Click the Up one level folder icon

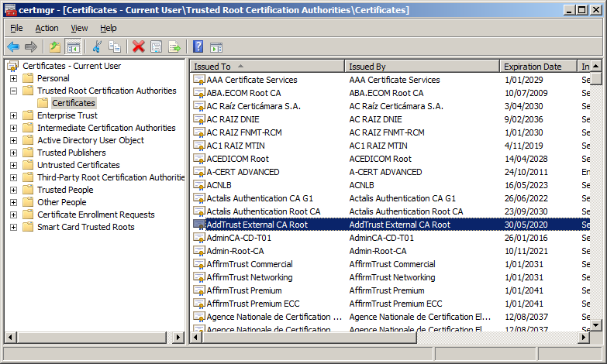(55, 46)
